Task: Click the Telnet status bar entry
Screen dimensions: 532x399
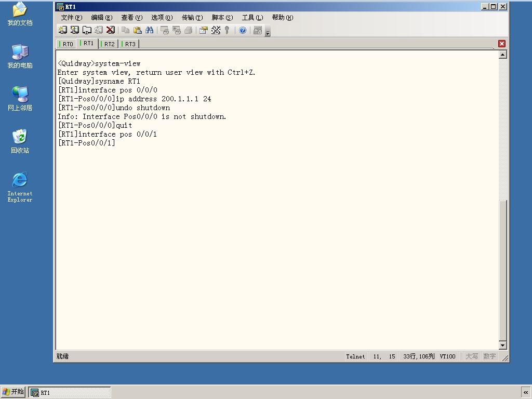Action: click(x=355, y=356)
